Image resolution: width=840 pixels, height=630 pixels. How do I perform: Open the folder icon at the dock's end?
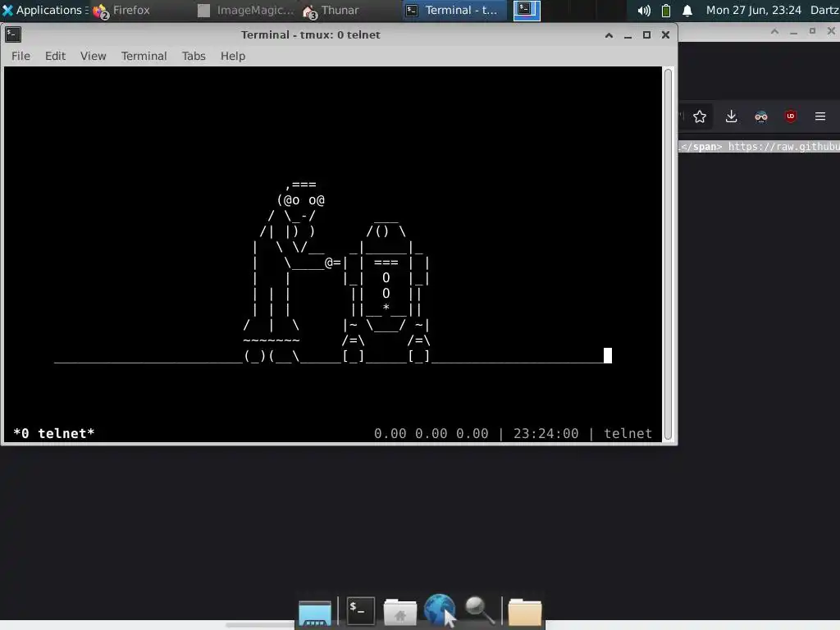point(524,611)
